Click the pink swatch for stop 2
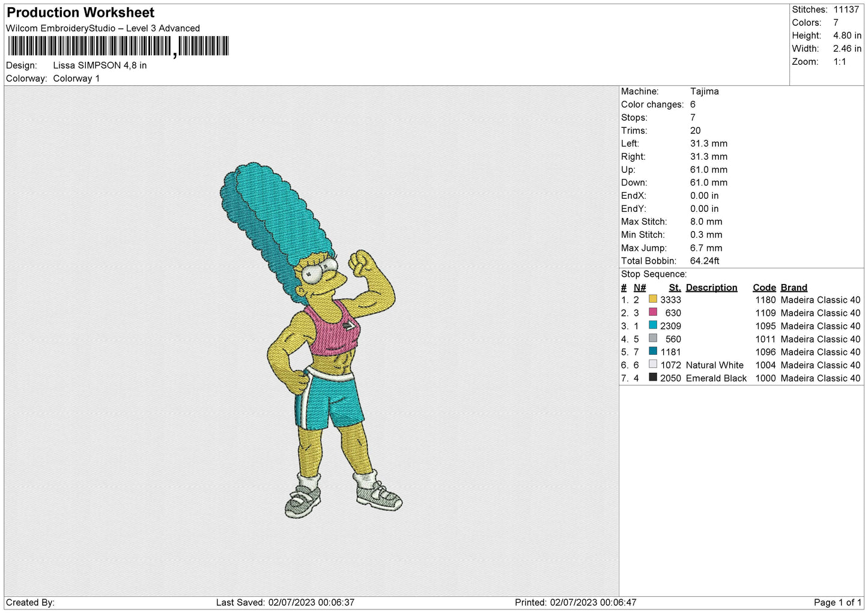The width and height of the screenshot is (868, 613). (653, 312)
